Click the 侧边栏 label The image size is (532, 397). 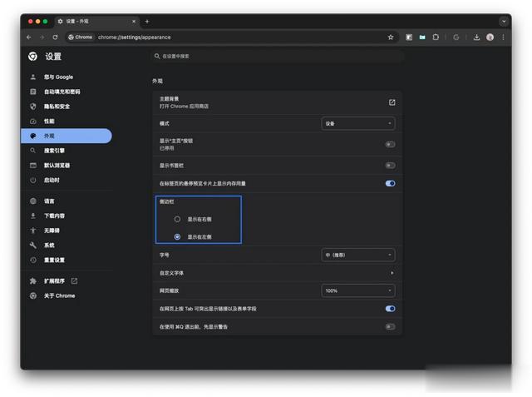coord(166,201)
